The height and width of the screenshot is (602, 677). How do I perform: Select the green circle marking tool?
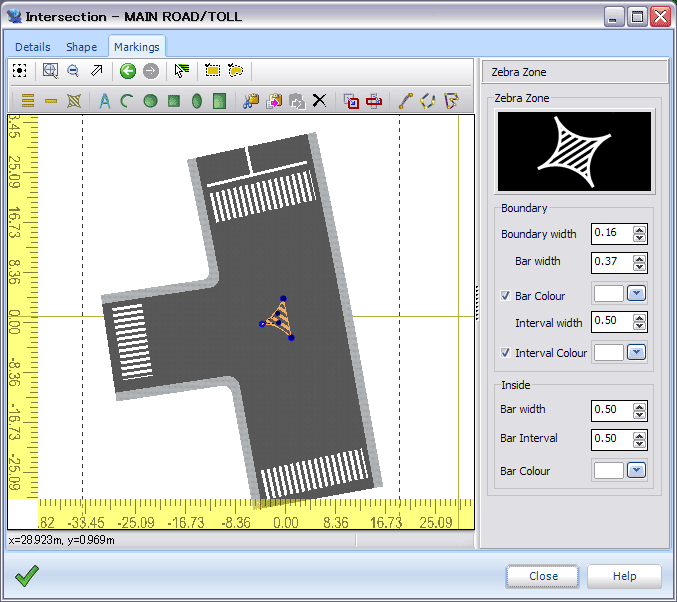click(x=150, y=100)
